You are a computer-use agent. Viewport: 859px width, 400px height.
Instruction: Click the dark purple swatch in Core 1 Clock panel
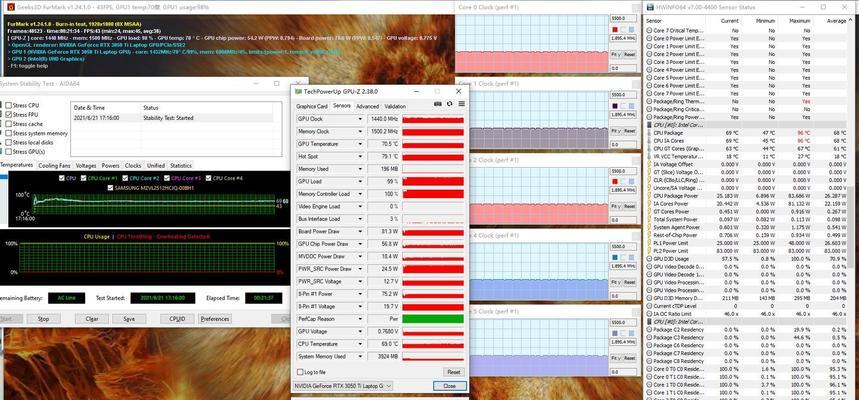(615, 105)
